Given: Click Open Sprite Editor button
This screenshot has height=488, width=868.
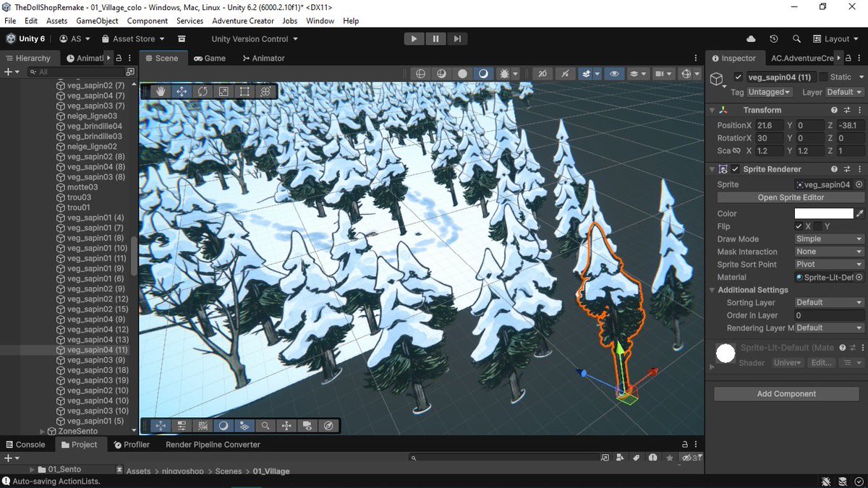Looking at the screenshot, I should pos(791,197).
